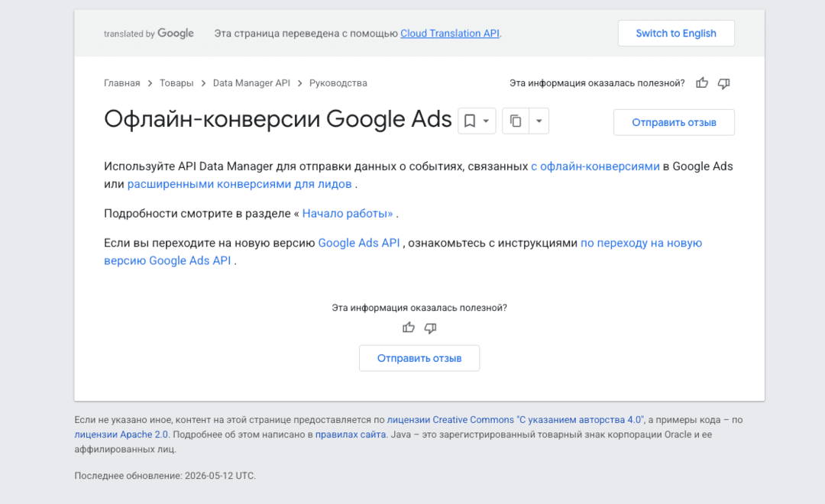Click bottom Эта информация оказалась полезной? text

[419, 308]
